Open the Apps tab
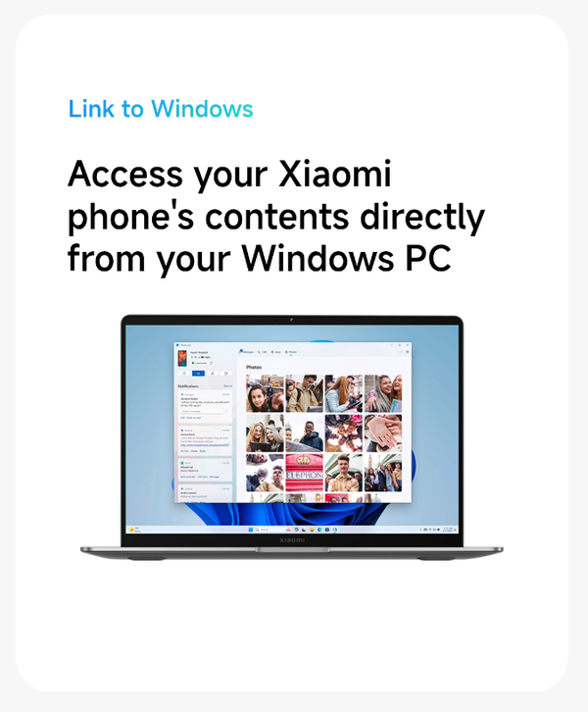Image resolution: width=588 pixels, height=712 pixels. click(275, 352)
